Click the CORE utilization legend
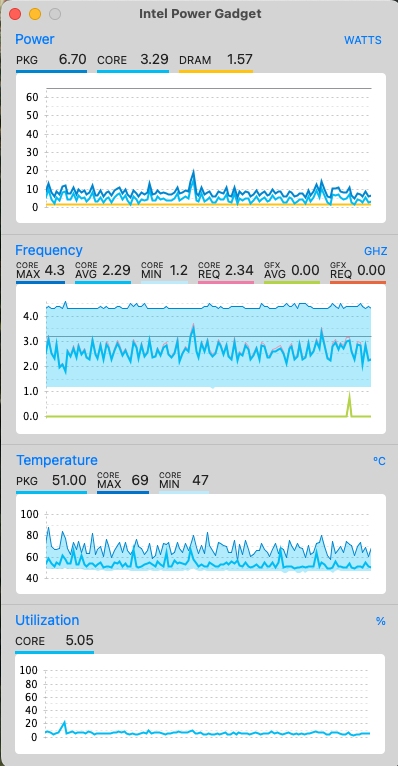 [54, 641]
